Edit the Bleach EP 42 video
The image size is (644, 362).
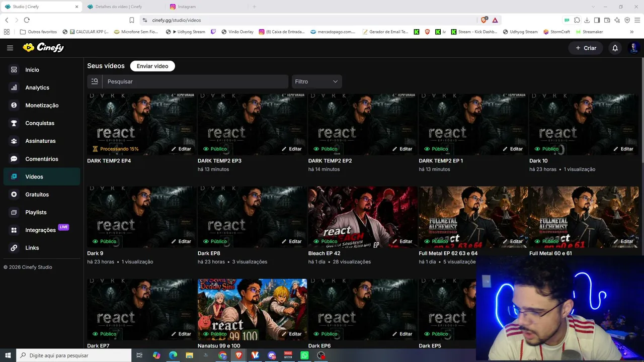pos(402,241)
